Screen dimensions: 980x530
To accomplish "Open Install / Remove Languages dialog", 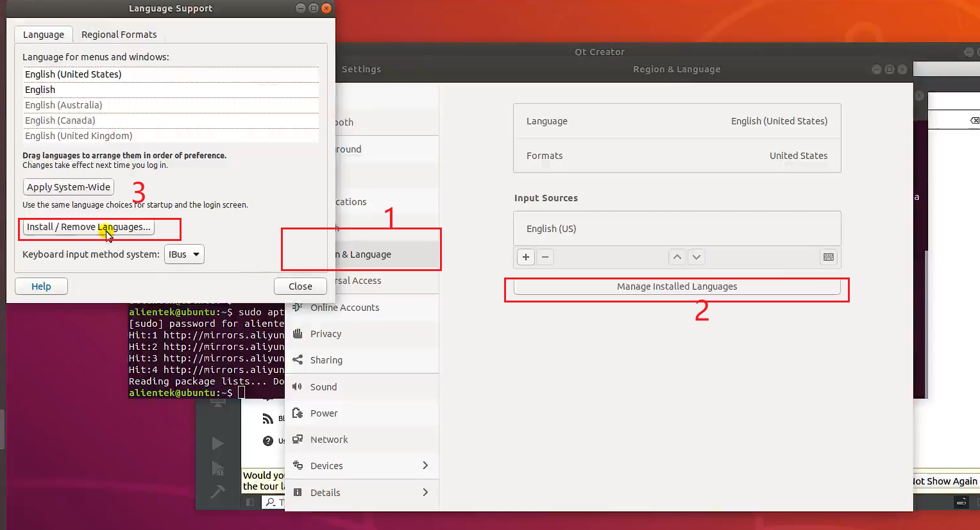I will pyautogui.click(x=89, y=227).
